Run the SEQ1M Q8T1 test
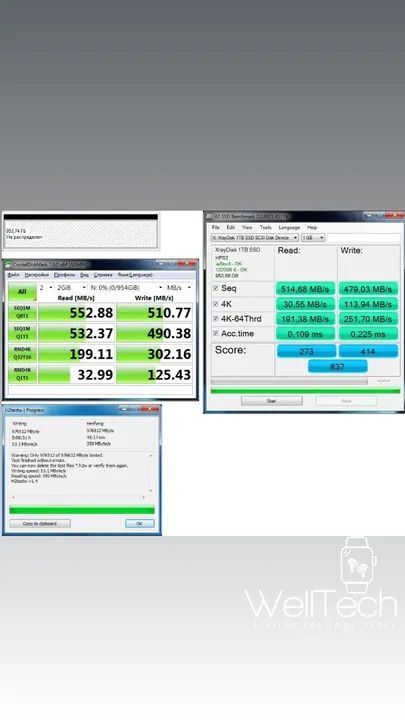Viewport: 405px width, 720px height. pos(22,312)
